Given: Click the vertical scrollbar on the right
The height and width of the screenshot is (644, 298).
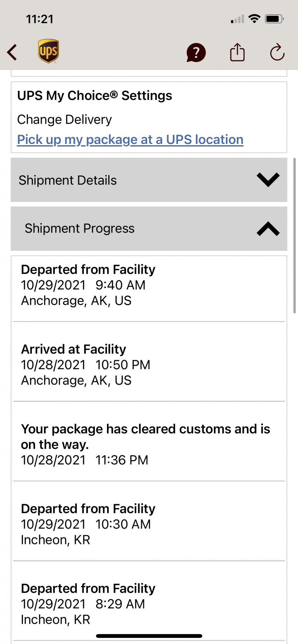Looking at the screenshot, I should [x=294, y=235].
